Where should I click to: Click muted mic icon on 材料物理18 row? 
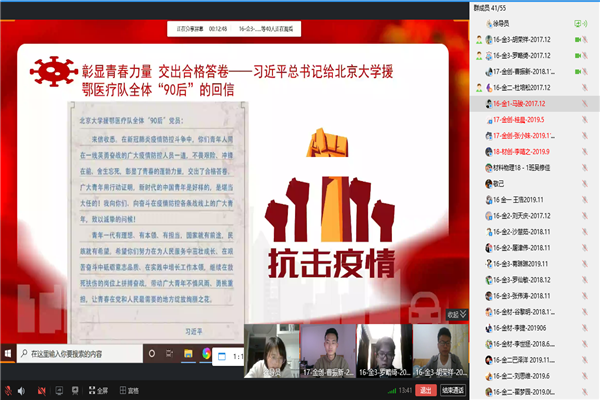click(585, 168)
